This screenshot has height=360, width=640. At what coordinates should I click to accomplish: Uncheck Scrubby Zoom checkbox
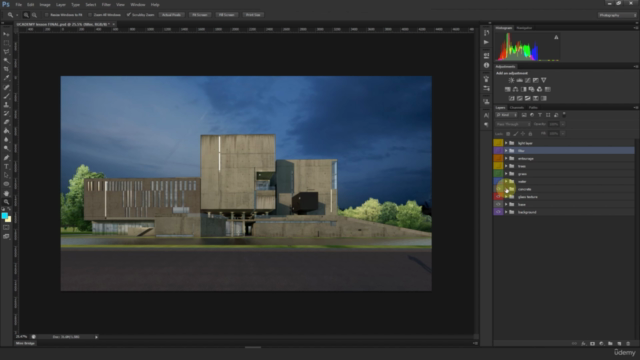point(129,15)
